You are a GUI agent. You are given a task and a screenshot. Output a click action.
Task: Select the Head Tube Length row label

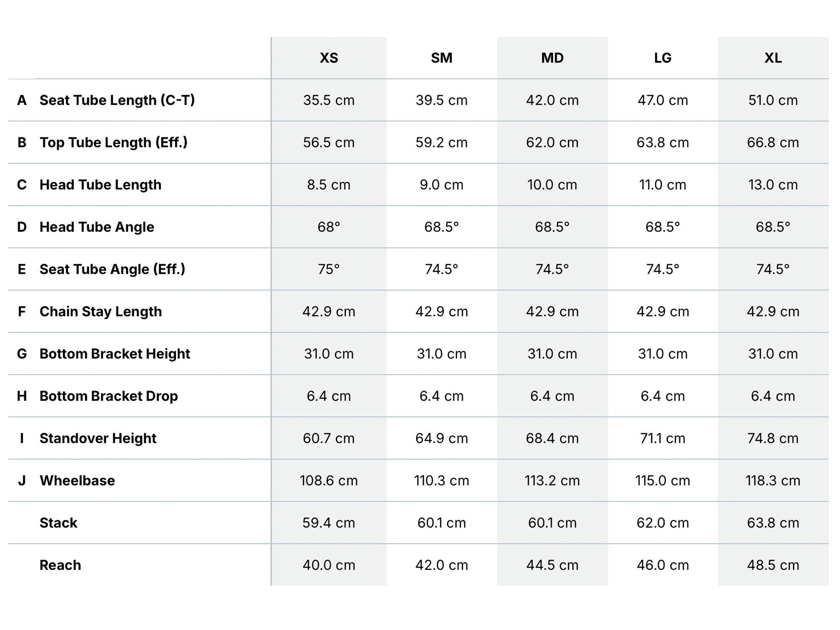pos(100,185)
